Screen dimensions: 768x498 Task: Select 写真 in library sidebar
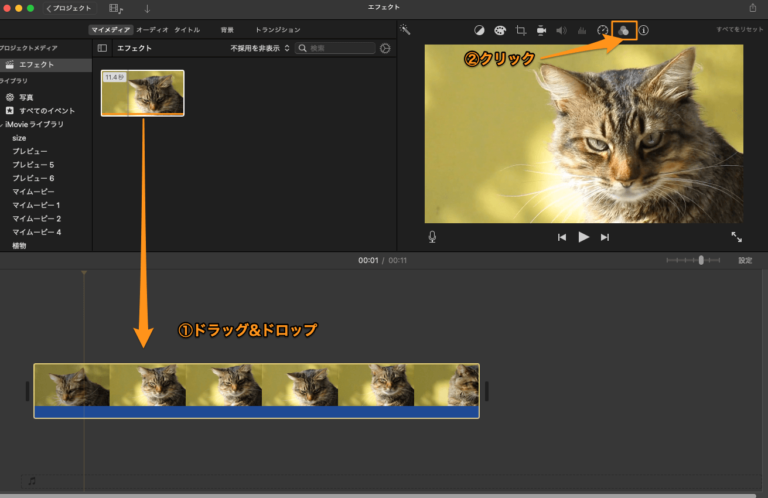click(26, 97)
